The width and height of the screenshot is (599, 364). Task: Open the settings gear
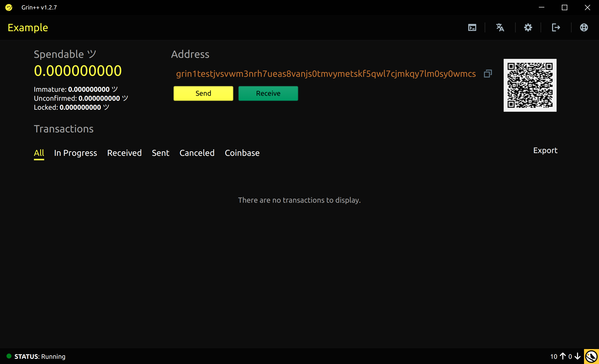528,27
